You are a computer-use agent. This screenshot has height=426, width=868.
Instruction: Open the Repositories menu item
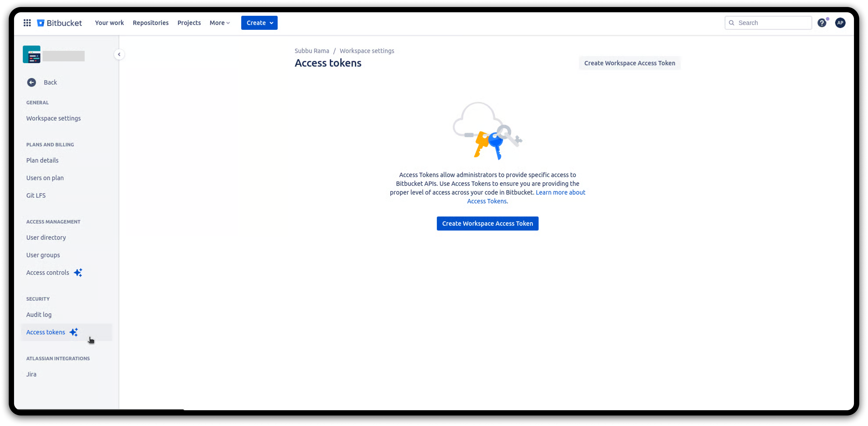[x=151, y=23]
